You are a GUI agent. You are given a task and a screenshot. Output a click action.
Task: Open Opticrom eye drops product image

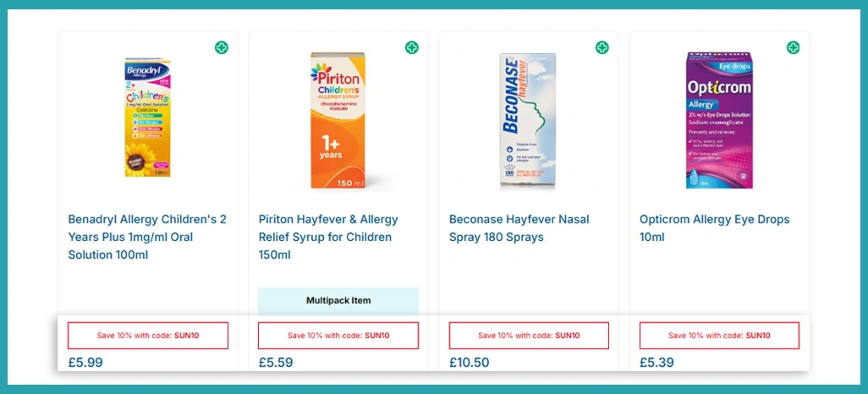pyautogui.click(x=719, y=120)
